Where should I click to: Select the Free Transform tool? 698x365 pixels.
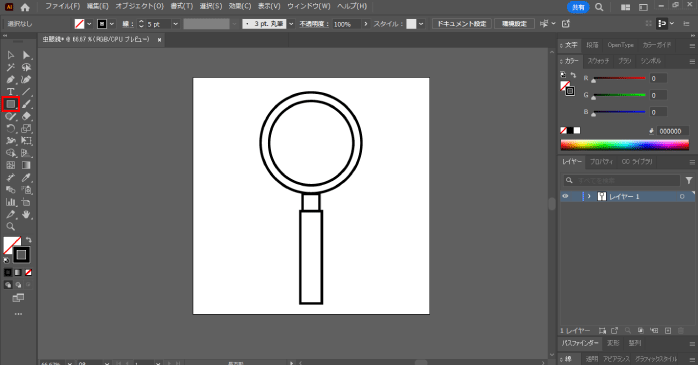(x=26, y=141)
